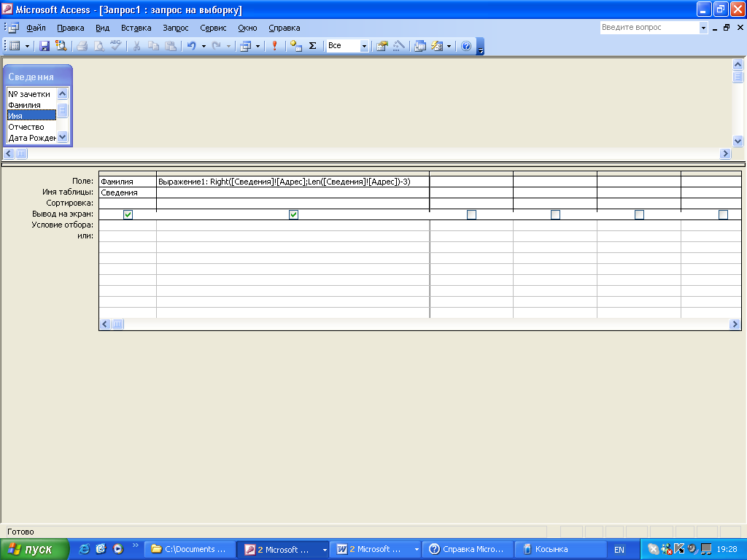Open the Справка menu

click(284, 28)
